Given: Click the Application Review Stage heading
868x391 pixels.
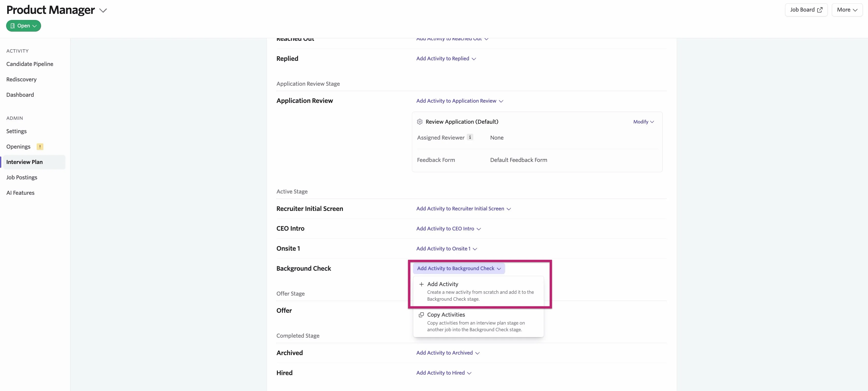Looking at the screenshot, I should (x=308, y=84).
